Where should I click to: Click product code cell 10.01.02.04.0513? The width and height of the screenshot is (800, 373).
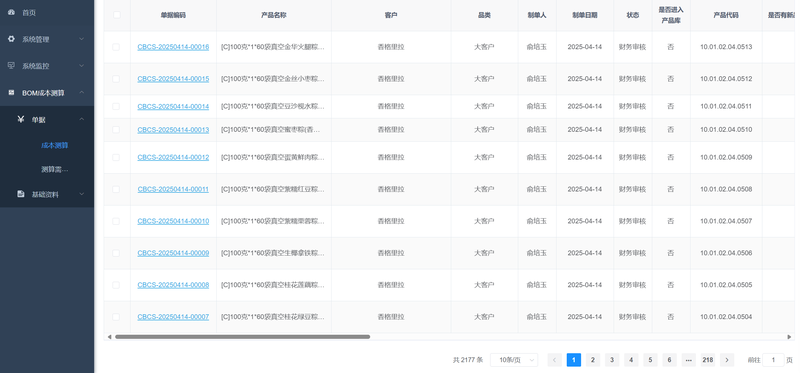tap(726, 47)
